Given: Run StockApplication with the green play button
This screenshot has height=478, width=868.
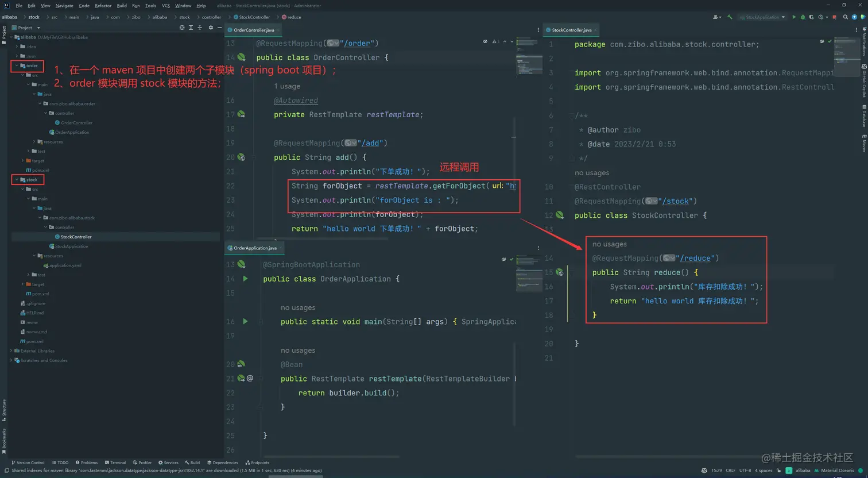Looking at the screenshot, I should click(794, 17).
